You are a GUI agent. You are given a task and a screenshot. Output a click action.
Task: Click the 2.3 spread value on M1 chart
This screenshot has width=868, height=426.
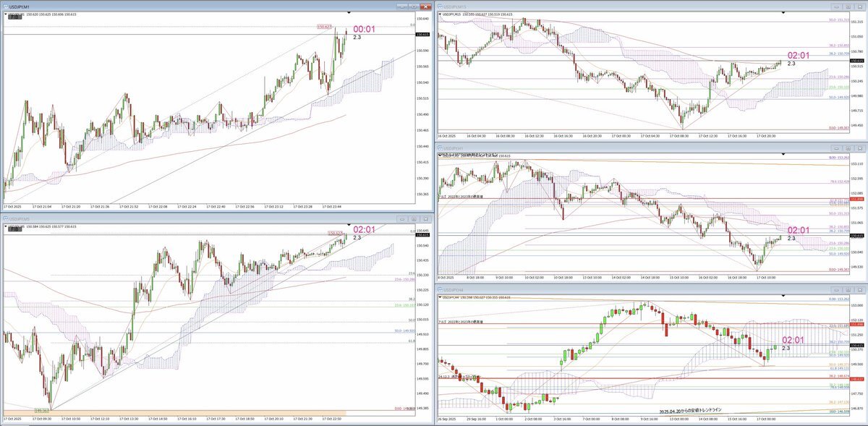357,37
